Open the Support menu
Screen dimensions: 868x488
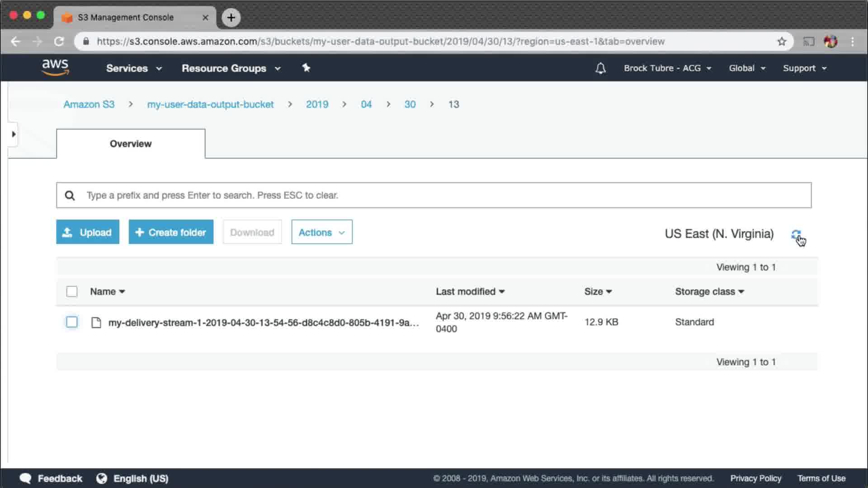point(804,68)
